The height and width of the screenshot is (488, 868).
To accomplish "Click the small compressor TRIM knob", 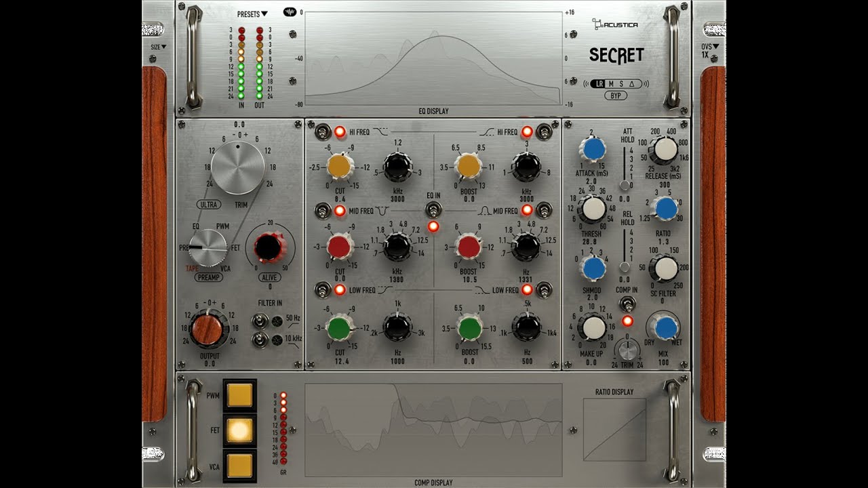I will coord(628,350).
